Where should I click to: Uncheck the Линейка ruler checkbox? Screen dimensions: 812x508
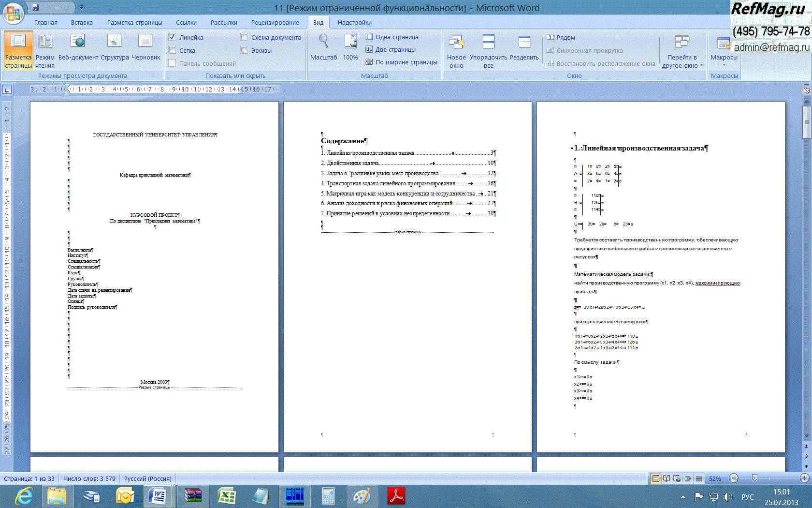point(172,37)
